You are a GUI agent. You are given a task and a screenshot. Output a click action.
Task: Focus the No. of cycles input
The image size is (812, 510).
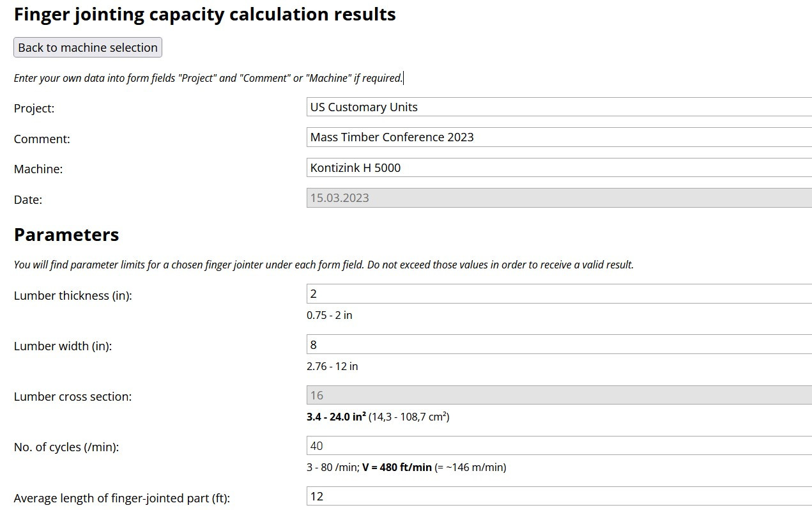(559, 445)
